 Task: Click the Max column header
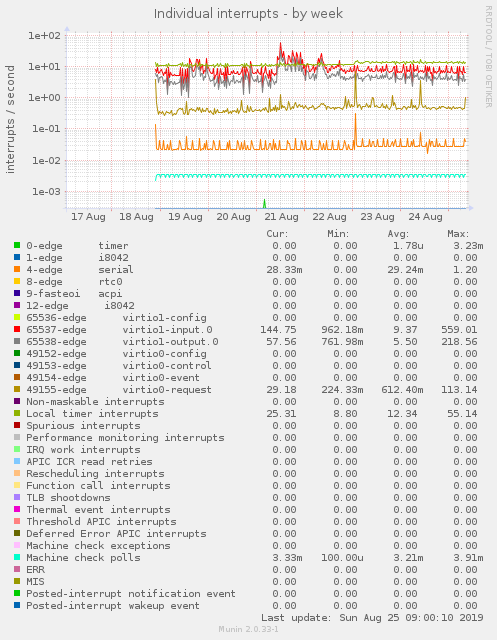458,234
